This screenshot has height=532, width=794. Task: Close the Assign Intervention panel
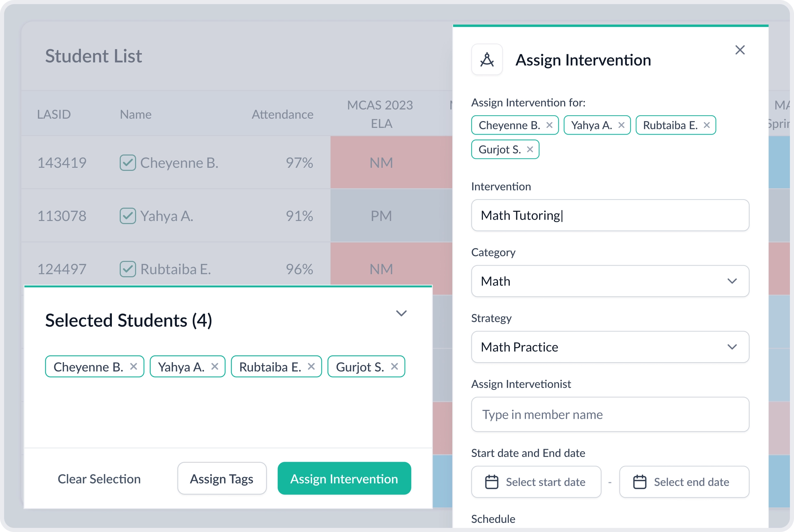pos(740,50)
